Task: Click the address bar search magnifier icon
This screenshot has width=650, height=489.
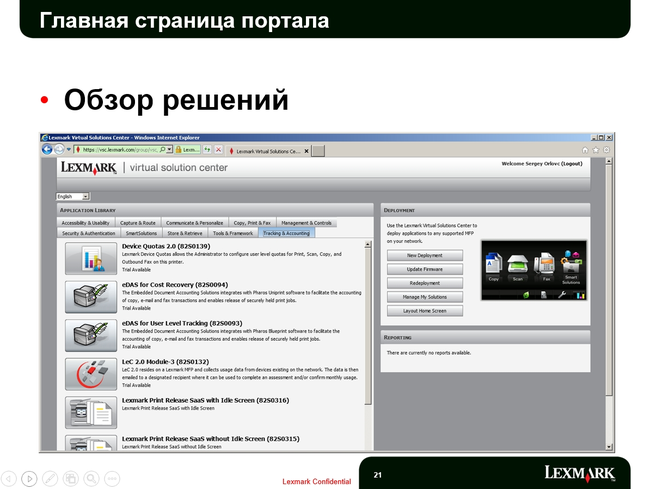Action: click(x=162, y=150)
